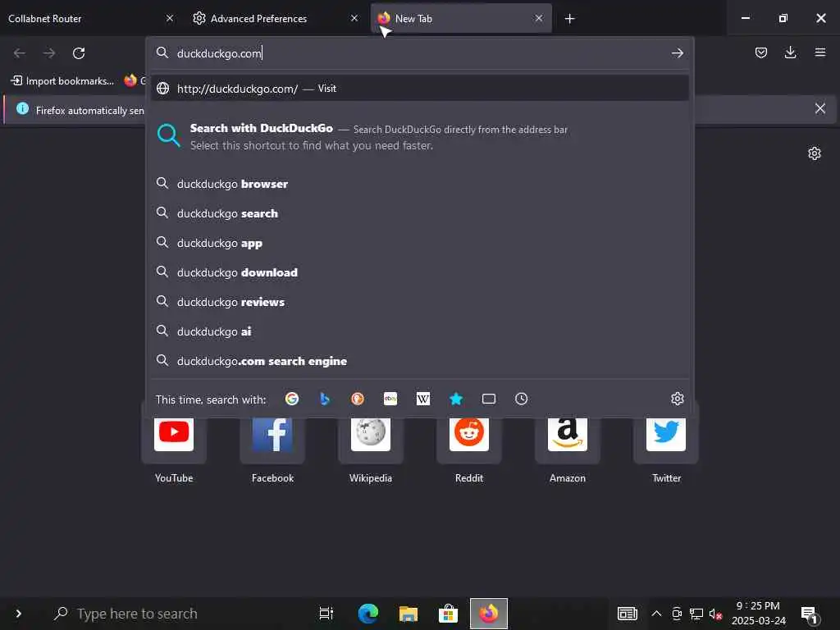The image size is (840, 630).
Task: Click Import bookmarks toolbar item
Action: (x=62, y=81)
